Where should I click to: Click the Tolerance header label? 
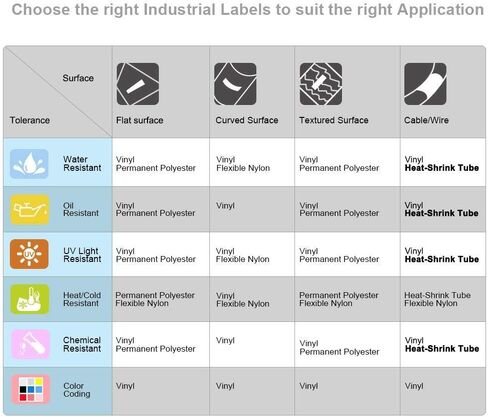(30, 120)
